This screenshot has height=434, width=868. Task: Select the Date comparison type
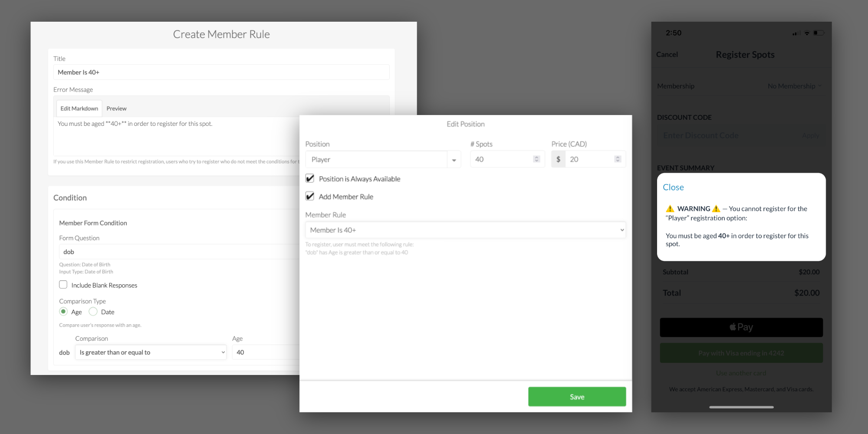[x=93, y=312]
